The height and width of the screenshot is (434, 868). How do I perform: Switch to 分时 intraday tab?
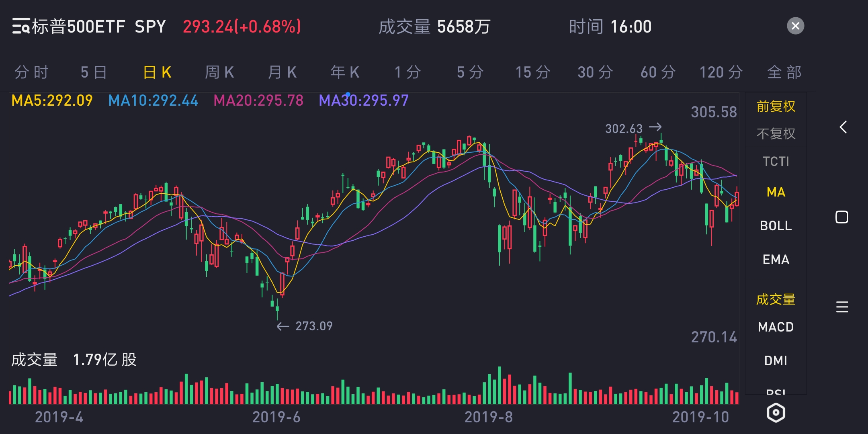click(31, 73)
